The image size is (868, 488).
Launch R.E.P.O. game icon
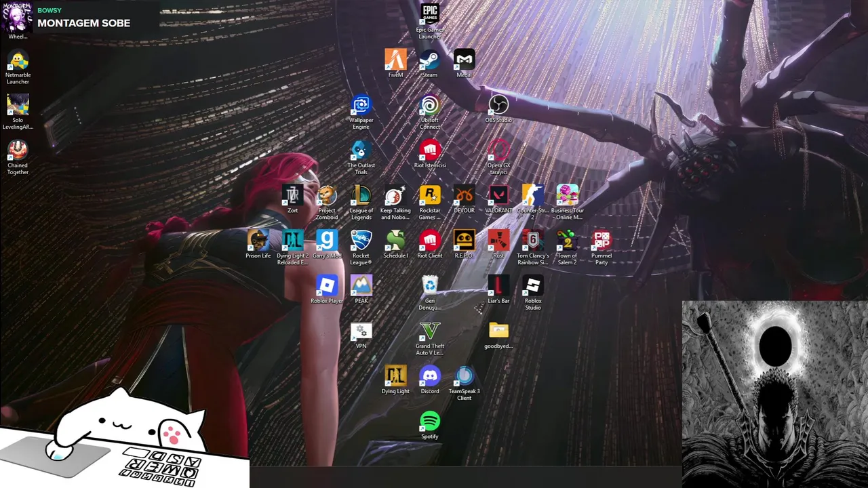(464, 241)
